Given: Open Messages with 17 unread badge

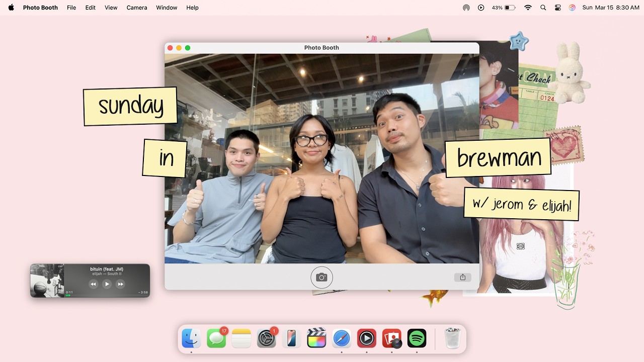Looking at the screenshot, I should point(216,338).
